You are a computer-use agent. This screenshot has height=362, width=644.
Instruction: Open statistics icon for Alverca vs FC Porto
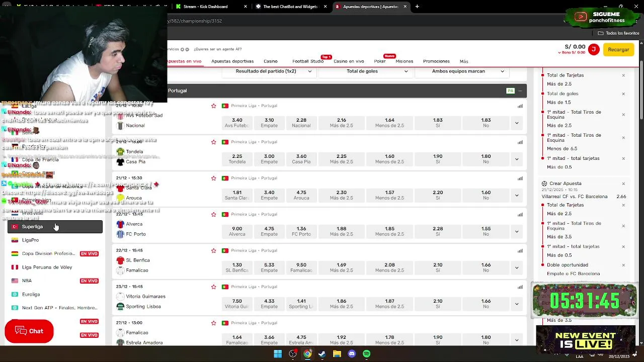tap(520, 214)
